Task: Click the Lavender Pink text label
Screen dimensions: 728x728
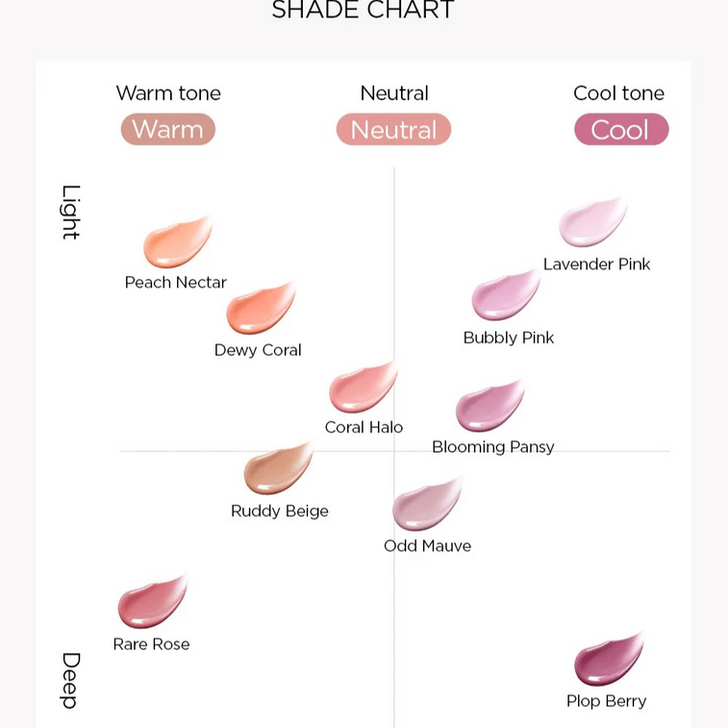Action: coord(596,264)
